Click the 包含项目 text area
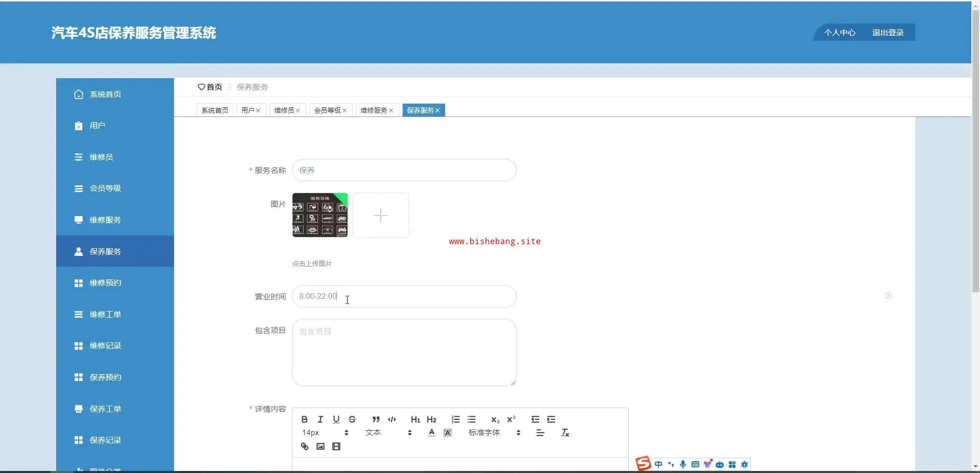Image resolution: width=980 pixels, height=473 pixels. [404, 352]
